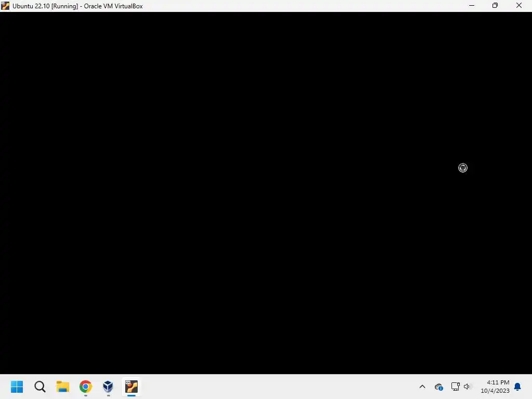The image size is (532, 399).
Task: Minimize the Ubuntu 22.10 VirtualBox window
Action: coord(472,5)
